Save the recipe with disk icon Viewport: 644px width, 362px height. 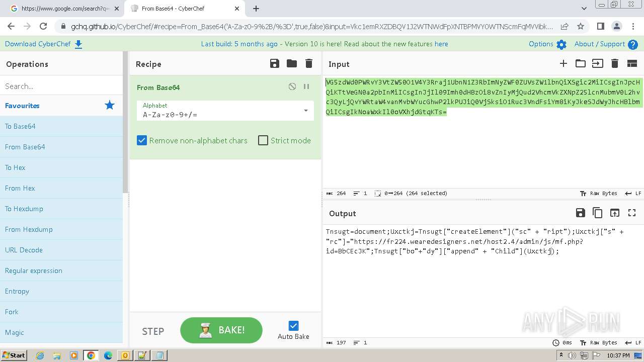click(274, 63)
